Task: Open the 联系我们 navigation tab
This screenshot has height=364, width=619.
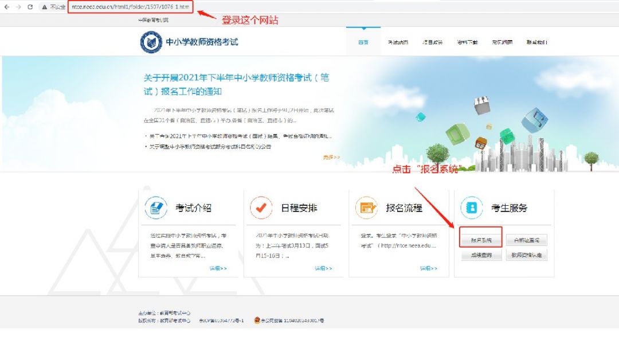Action: point(537,42)
